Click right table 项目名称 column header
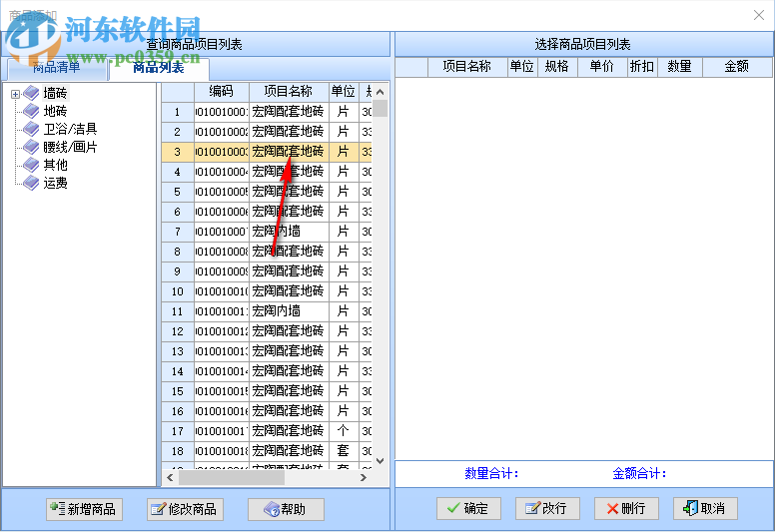The height and width of the screenshot is (532, 775). tap(467, 66)
